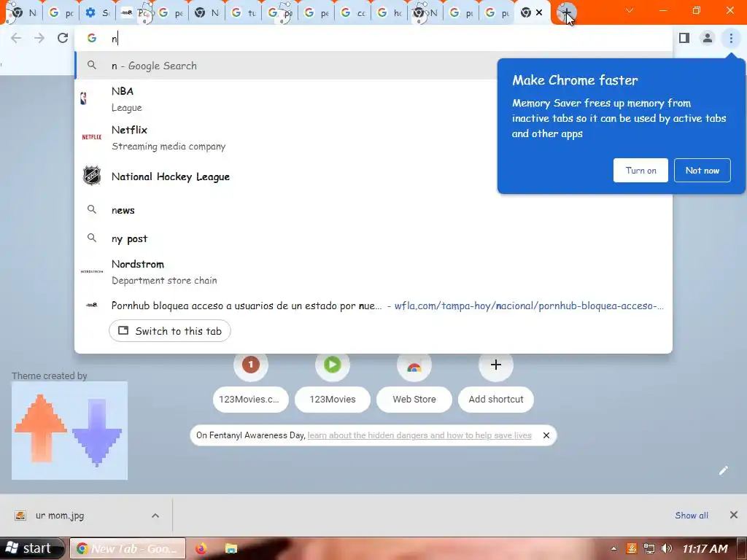Expand ur mom.jpg download options chevron
The height and width of the screenshot is (560, 747).
(155, 516)
